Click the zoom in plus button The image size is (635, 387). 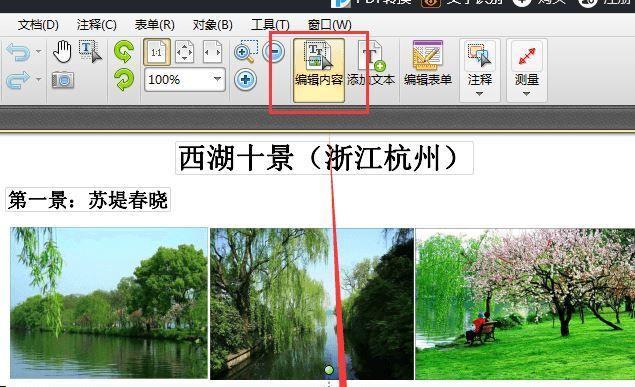(x=245, y=79)
